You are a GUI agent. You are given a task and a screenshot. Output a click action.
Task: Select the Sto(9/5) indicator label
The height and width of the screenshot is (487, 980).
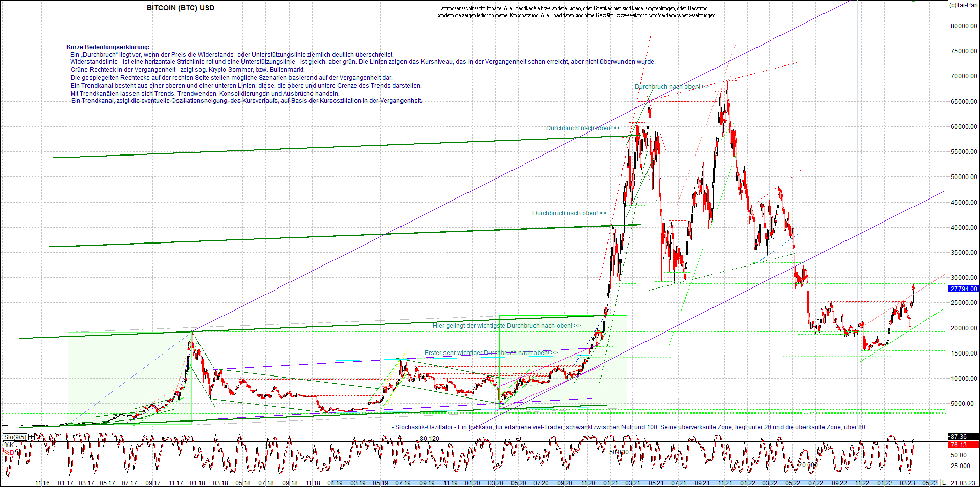(x=15, y=437)
